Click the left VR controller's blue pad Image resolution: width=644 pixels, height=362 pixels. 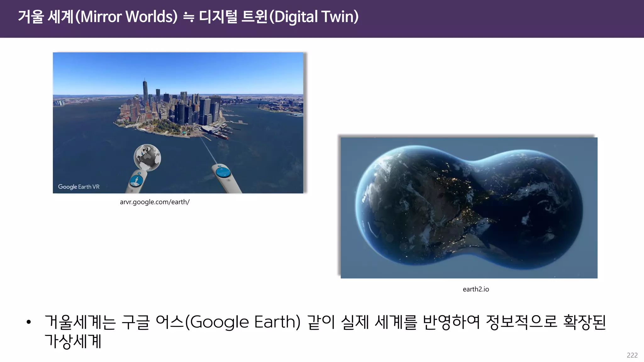136,181
